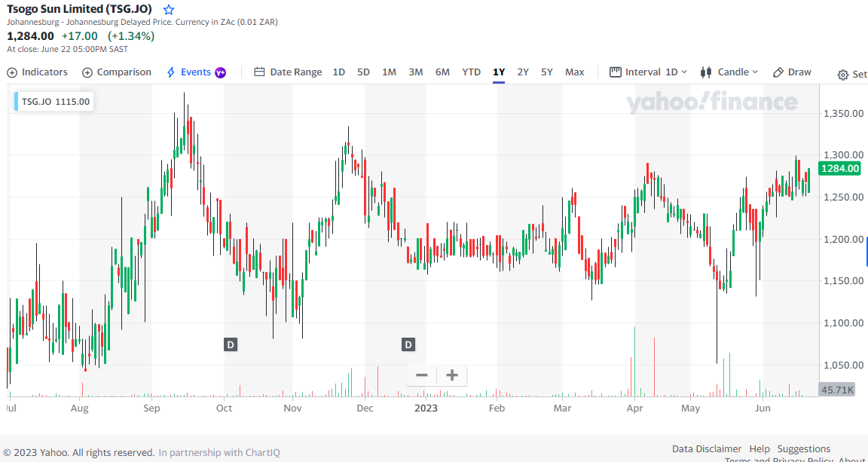868x462 pixels.
Task: Click the Sep x-axis label
Action: tap(151, 408)
